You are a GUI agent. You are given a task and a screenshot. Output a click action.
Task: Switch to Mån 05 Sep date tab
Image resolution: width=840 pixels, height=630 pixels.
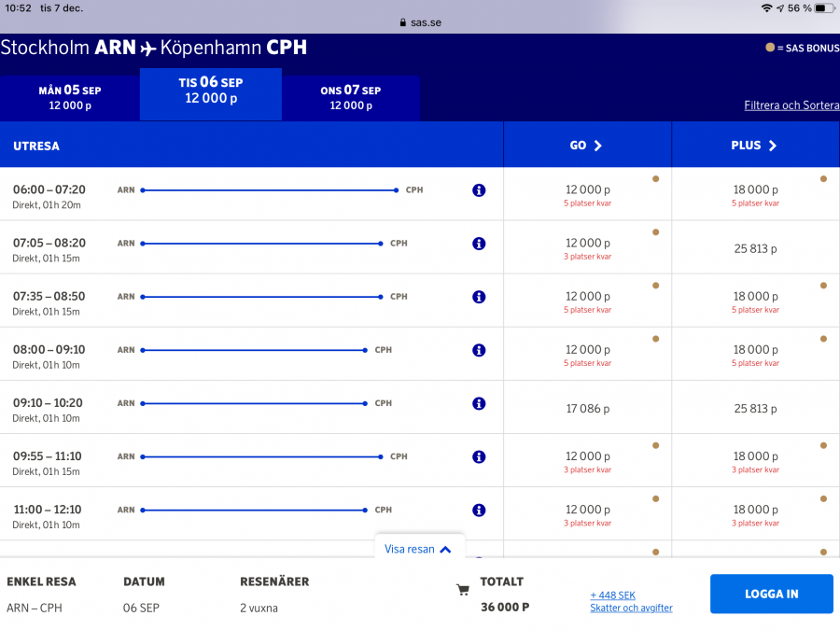pos(70,97)
